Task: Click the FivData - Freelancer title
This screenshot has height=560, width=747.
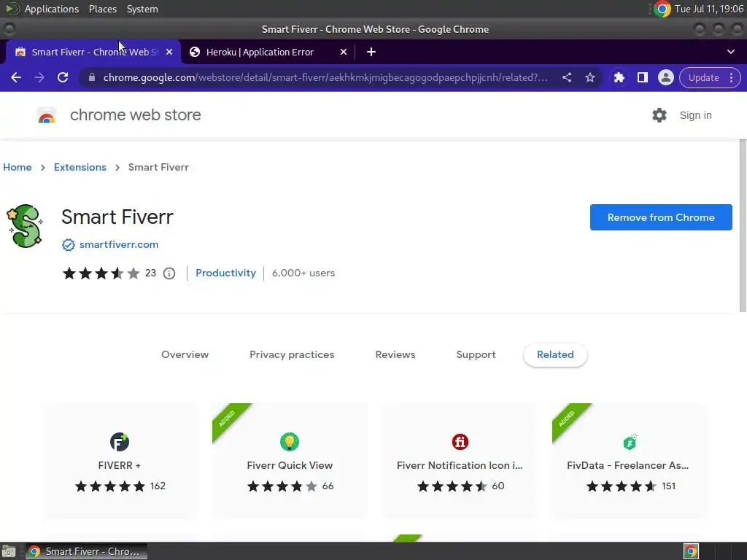Action: [x=628, y=465]
